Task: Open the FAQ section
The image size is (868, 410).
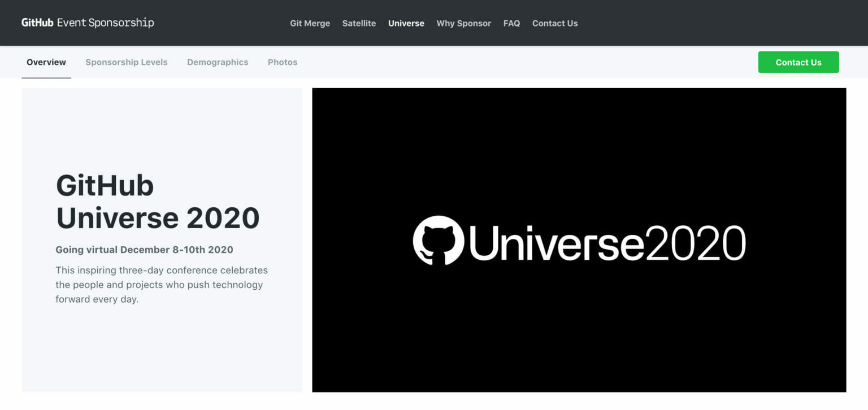Action: tap(511, 23)
